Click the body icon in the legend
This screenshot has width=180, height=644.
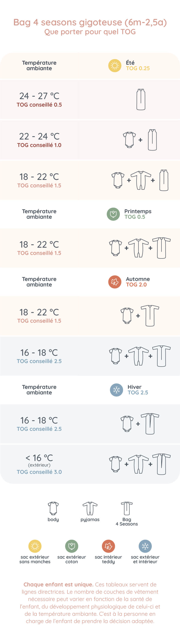click(53, 508)
